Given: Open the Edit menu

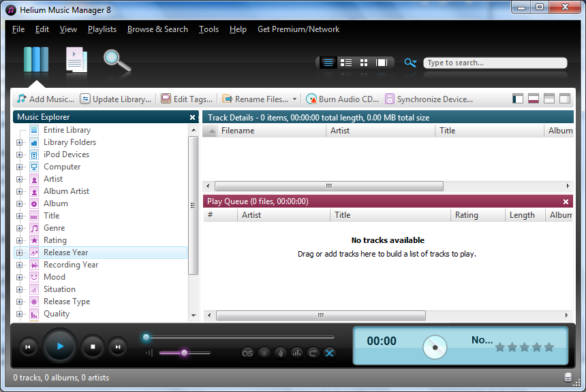Looking at the screenshot, I should 42,29.
